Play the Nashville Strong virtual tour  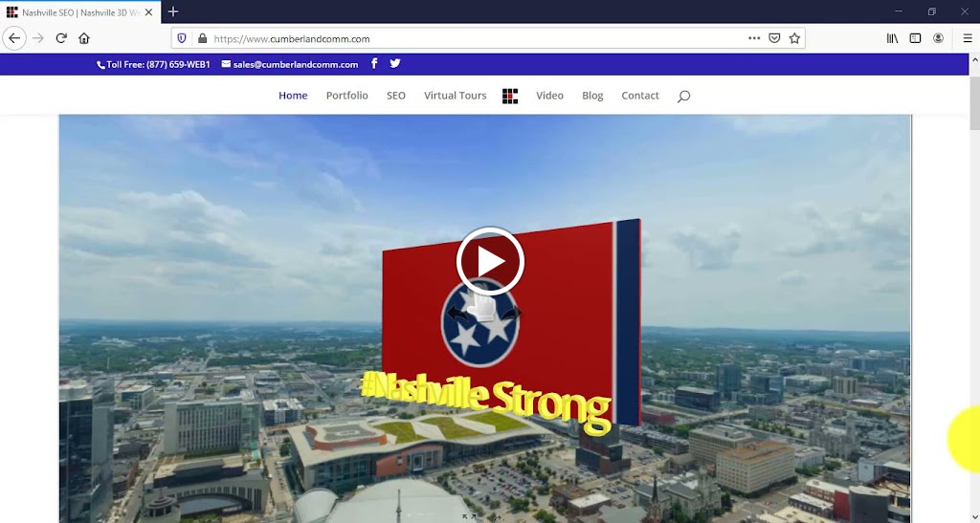coord(490,262)
